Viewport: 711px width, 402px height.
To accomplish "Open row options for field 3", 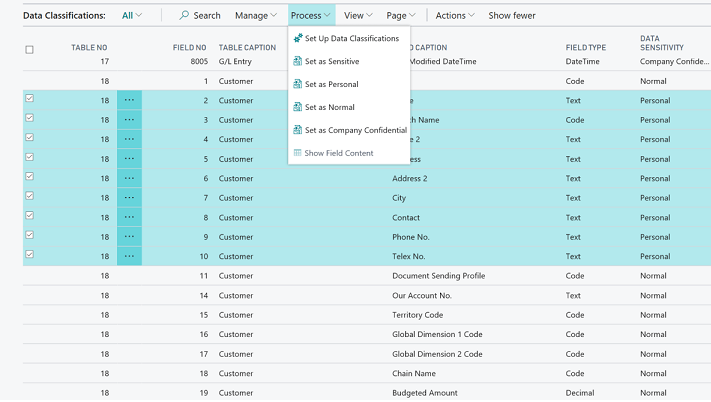I will [x=129, y=120].
